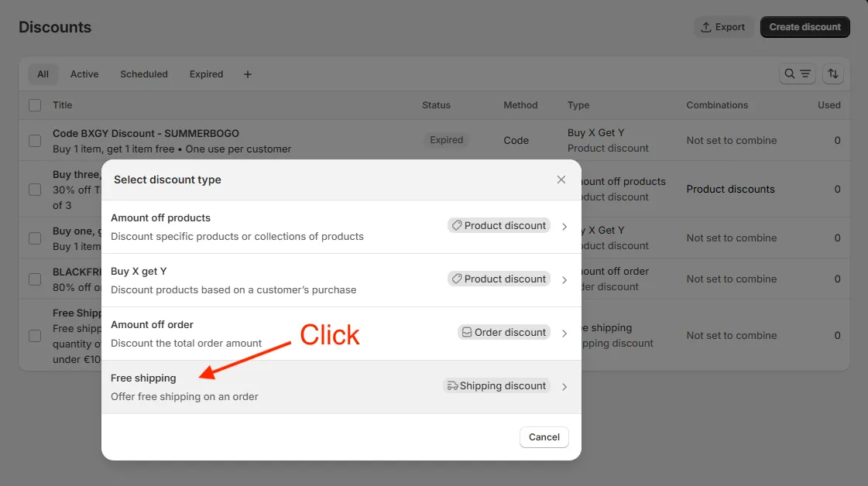868x486 pixels.
Task: Click the plus icon to add a view
Action: coord(247,74)
